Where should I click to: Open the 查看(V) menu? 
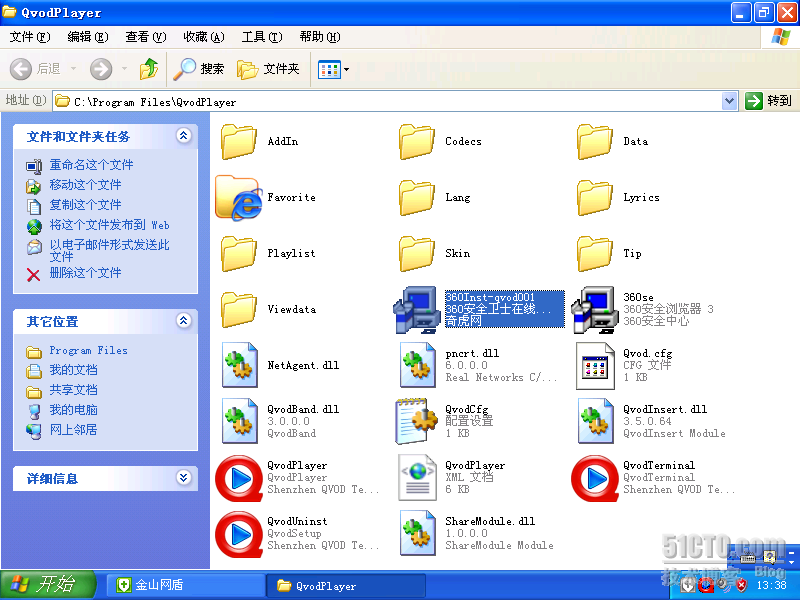[x=146, y=37]
